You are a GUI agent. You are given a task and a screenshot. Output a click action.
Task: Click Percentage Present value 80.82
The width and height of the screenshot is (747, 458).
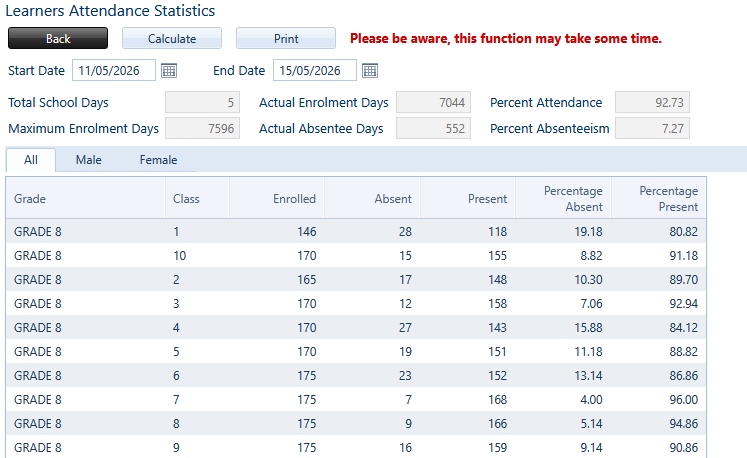pos(684,232)
